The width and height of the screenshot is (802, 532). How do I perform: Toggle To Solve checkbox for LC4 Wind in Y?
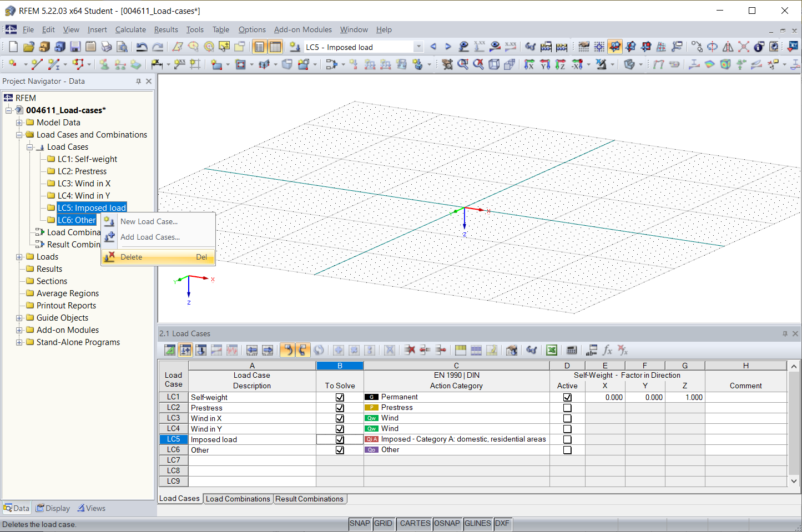click(340, 429)
